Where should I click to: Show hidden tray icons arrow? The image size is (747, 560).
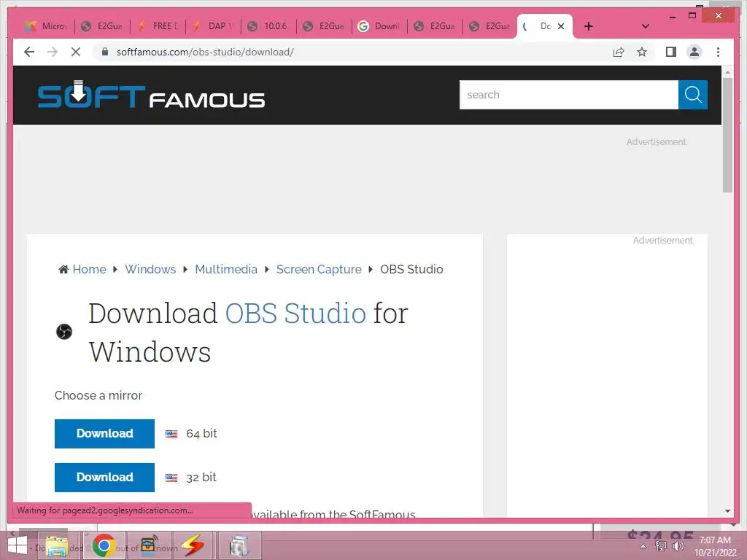(x=643, y=546)
